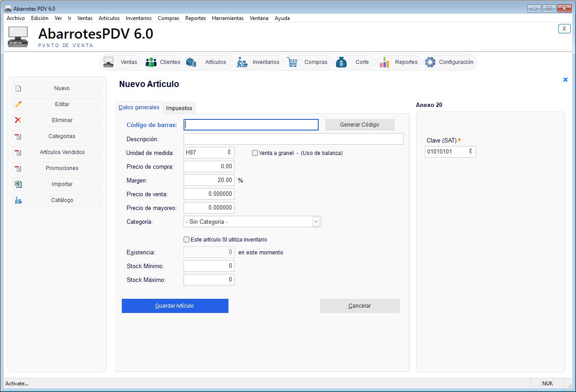The height and width of the screenshot is (392, 576).
Task: Open the Compras menu in menu bar
Action: tap(168, 18)
